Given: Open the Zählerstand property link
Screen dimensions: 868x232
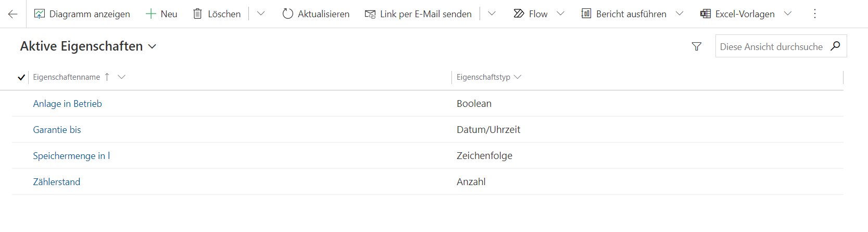Looking at the screenshot, I should coord(57,182).
